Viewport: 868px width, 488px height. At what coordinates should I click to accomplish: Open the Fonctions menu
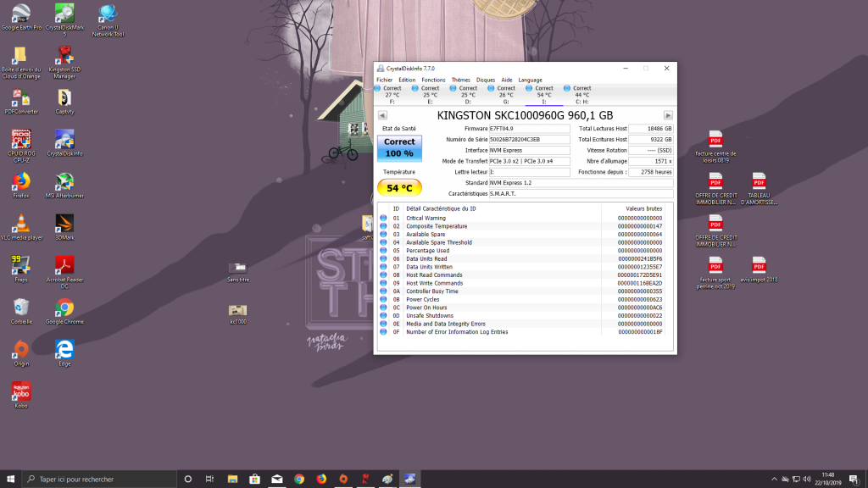pos(433,80)
